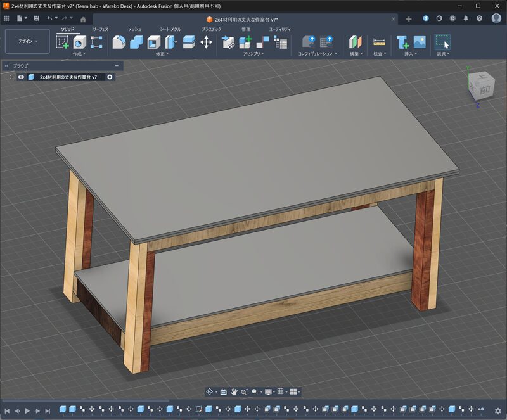Screen dimensions: 507x420
Task: Hide the 2x4材利用の丈夫な作業台 v7 component
Action: point(21,77)
